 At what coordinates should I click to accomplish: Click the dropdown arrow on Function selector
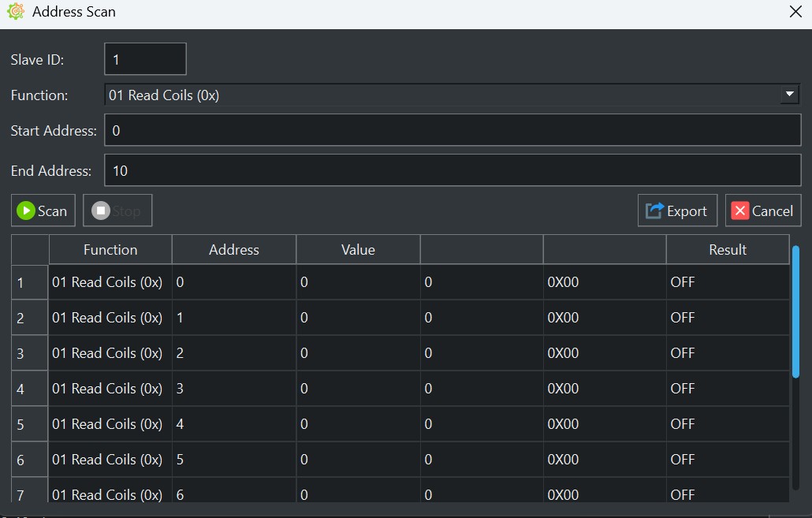click(x=789, y=94)
